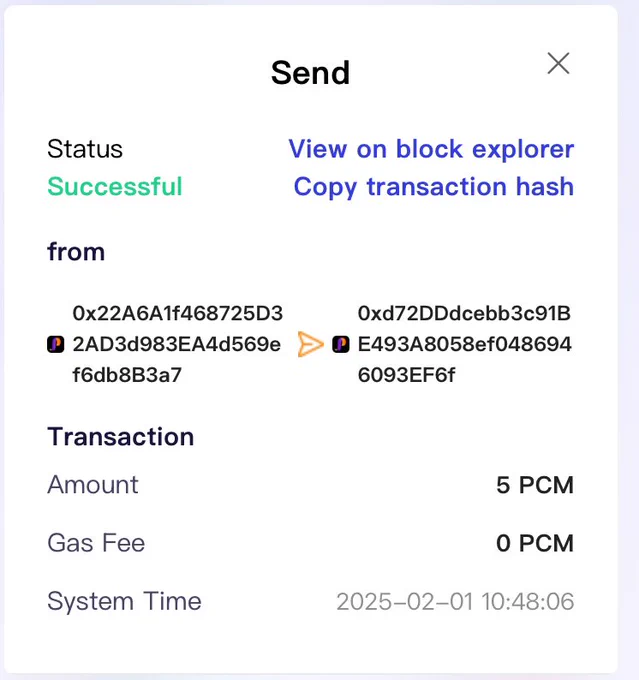Click the from label
Screen dimensions: 639x680
(x=76, y=252)
